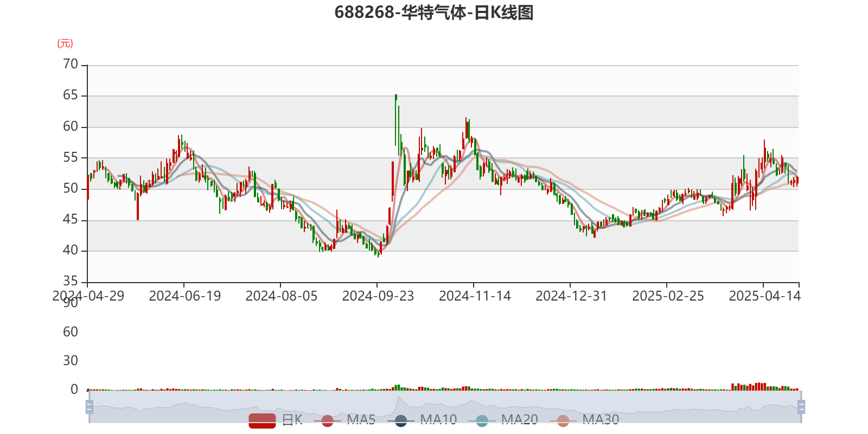868x434 pixels.
Task: Click the 40 price axis label
Action: tap(71, 251)
